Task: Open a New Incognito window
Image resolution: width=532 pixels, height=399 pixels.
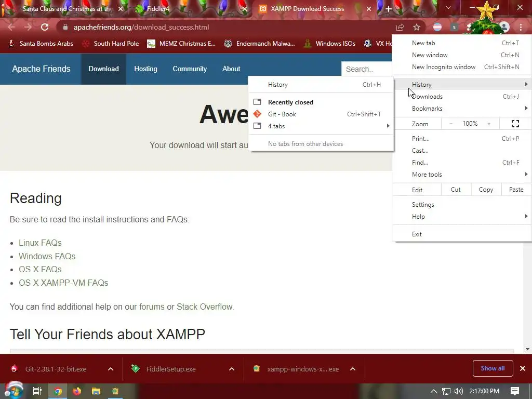Action: click(x=462, y=67)
